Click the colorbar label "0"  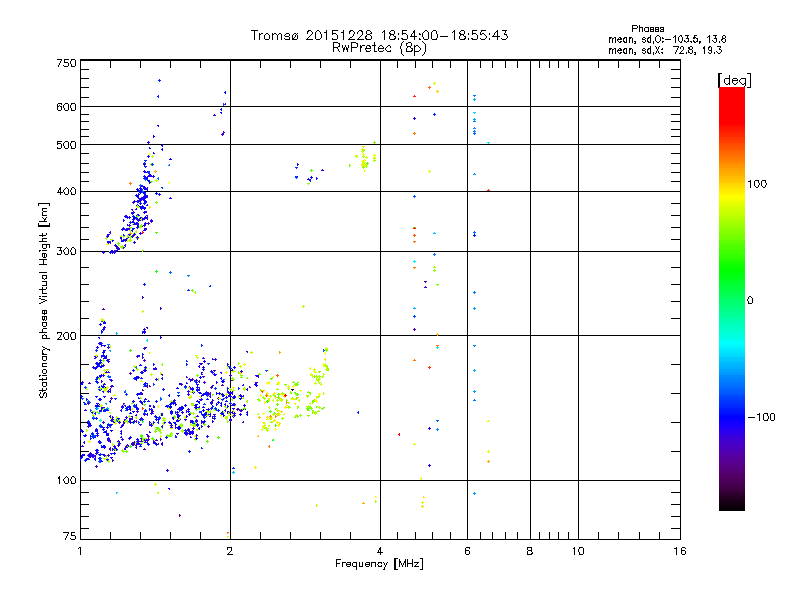pyautogui.click(x=750, y=301)
